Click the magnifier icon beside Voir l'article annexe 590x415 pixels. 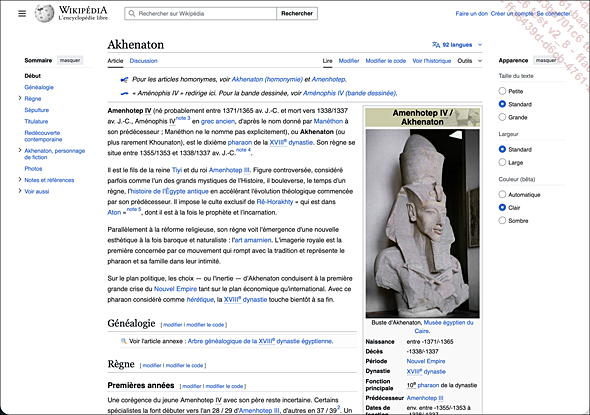coord(123,341)
